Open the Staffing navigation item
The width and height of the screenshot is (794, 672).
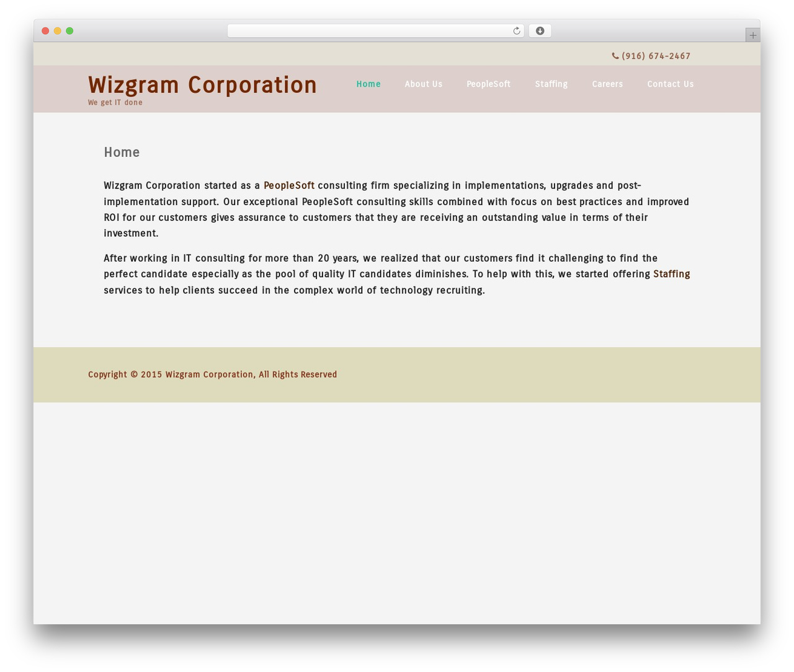click(x=551, y=84)
